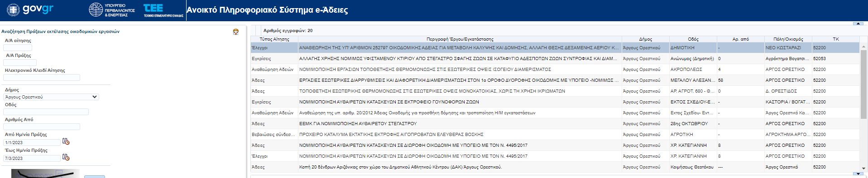Click the down arrow below the results table
868x178 pixels.
point(858,173)
